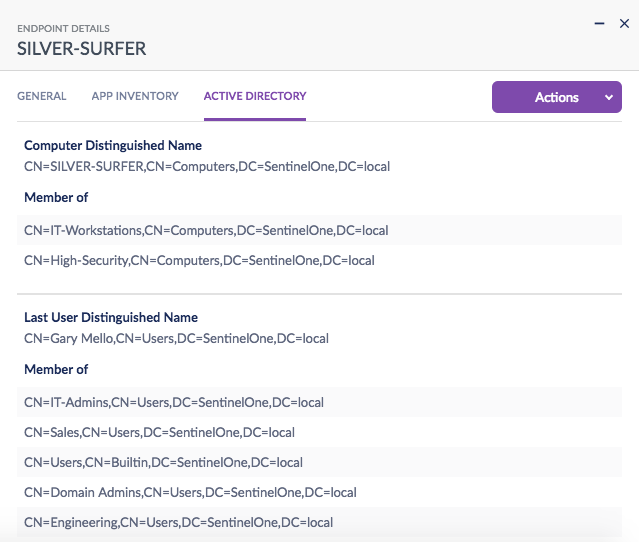Click the Computer Distinguished Name heading
The width and height of the screenshot is (639, 542).
[113, 146]
